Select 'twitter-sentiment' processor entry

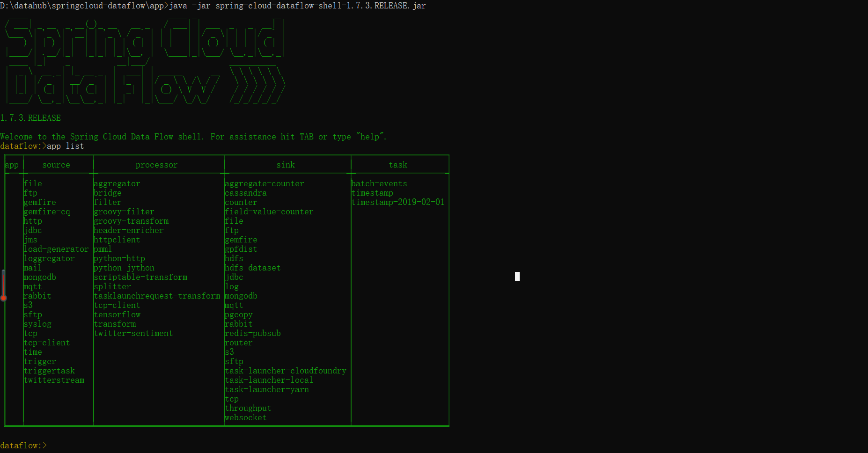133,333
